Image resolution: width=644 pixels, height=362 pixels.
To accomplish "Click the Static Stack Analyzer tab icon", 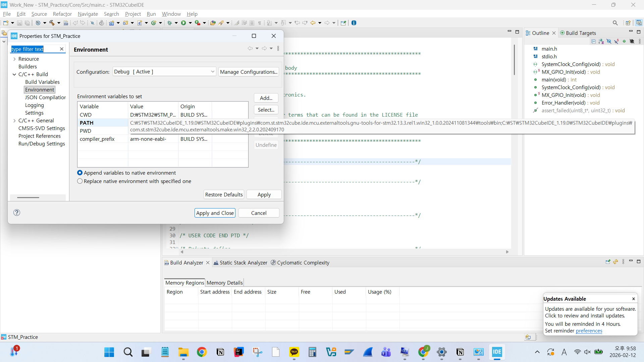I will [x=216, y=263].
